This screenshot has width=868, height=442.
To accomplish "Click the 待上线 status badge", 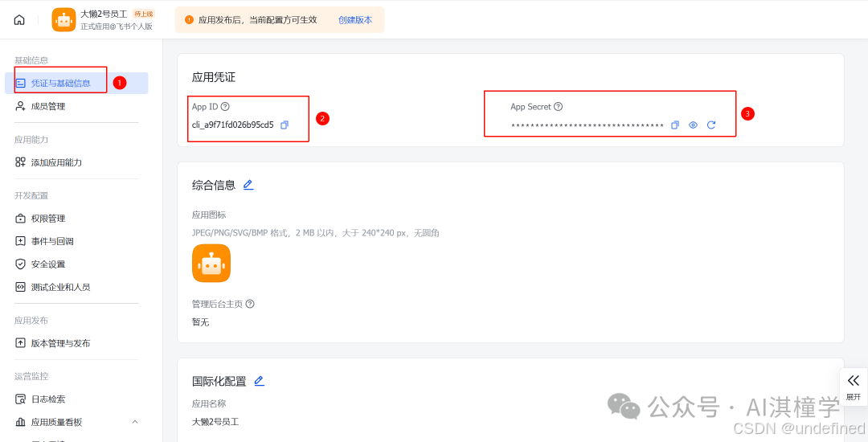I will (x=144, y=14).
